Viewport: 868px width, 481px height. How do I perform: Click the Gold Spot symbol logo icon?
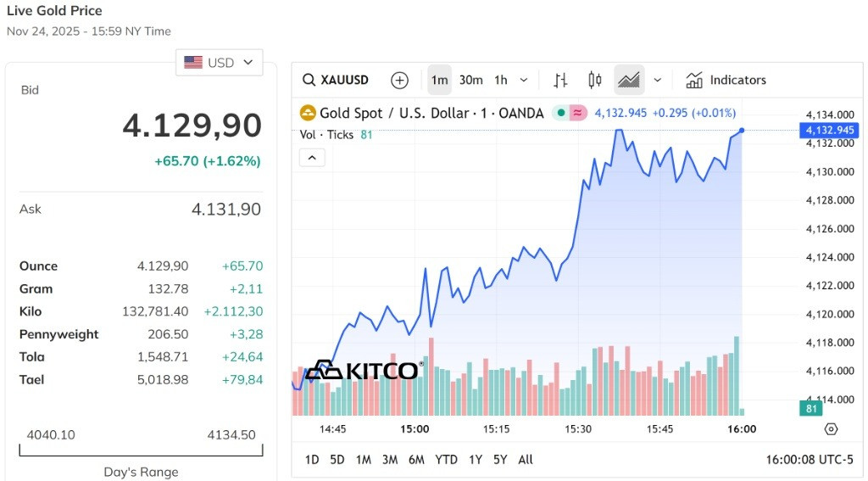308,113
